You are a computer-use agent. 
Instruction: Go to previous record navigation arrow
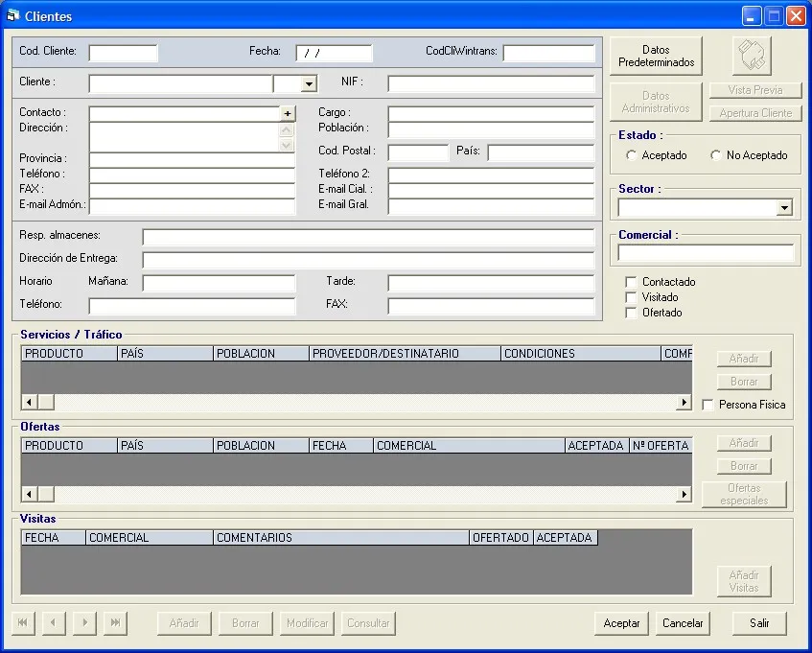pyautogui.click(x=54, y=622)
